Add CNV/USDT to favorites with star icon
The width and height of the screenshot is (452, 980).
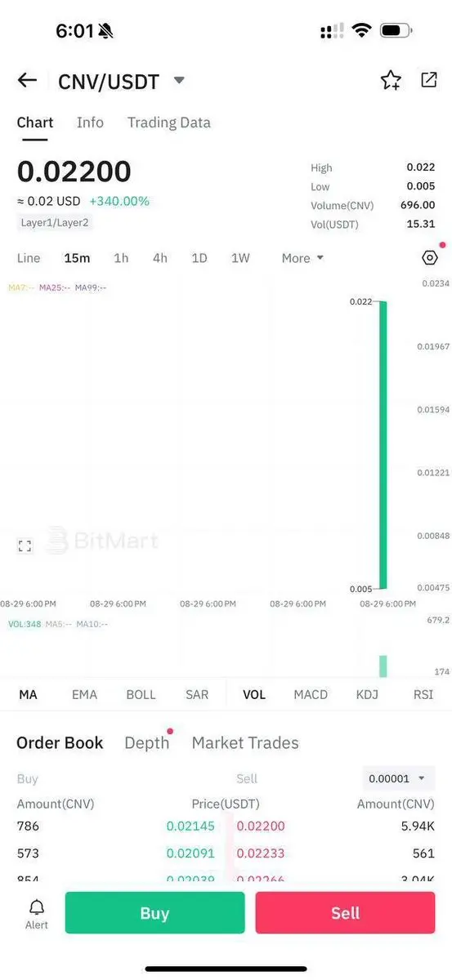point(391,80)
